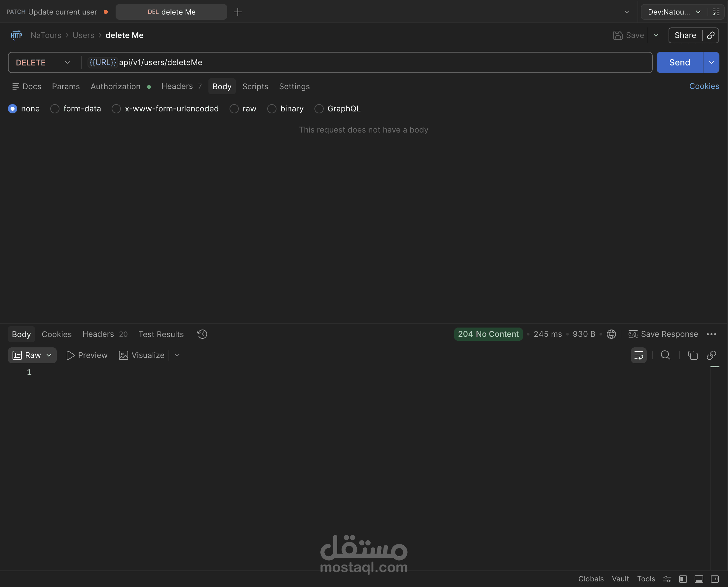Select the raw body radio option
Viewport: 728px width, 587px height.
point(234,108)
